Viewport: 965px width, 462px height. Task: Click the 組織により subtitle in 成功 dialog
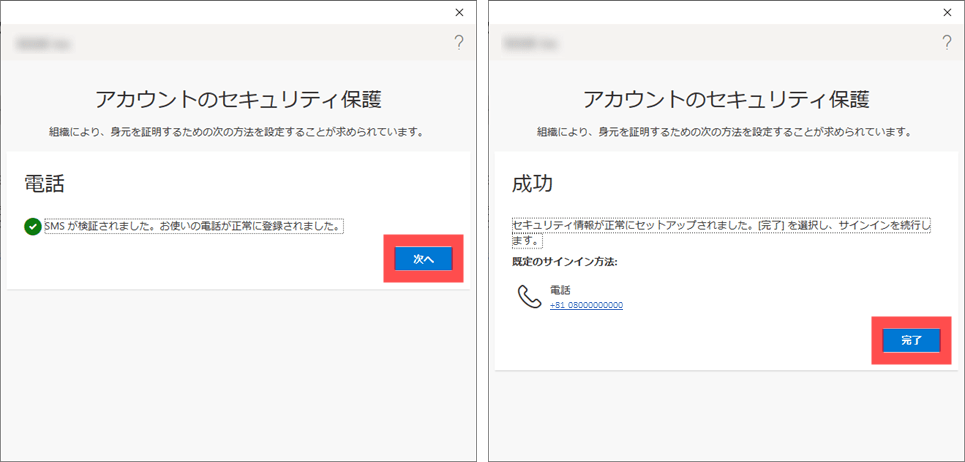725,132
